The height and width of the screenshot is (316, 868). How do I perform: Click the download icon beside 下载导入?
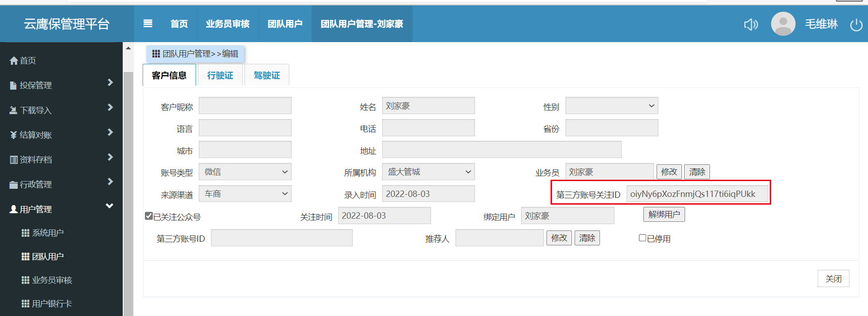pyautogui.click(x=14, y=110)
